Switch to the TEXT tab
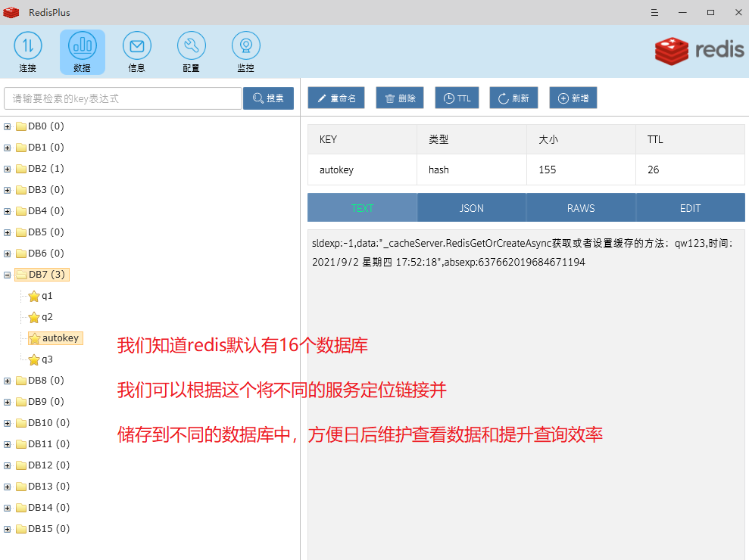This screenshot has height=560, width=749. (x=362, y=207)
